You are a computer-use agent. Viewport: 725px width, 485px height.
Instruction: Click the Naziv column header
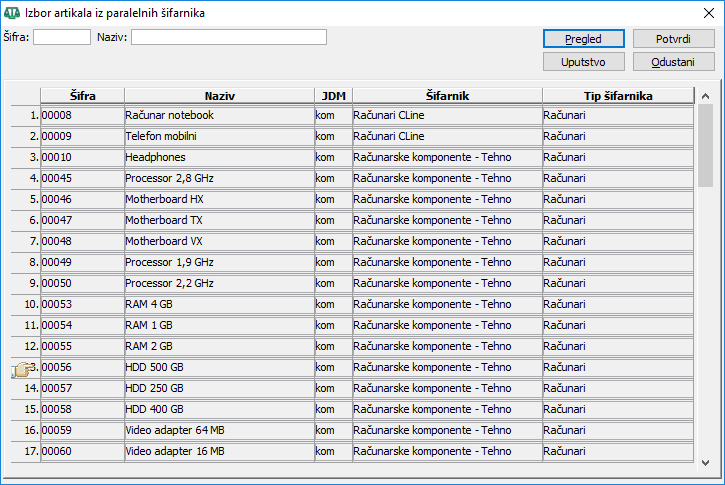[218, 95]
